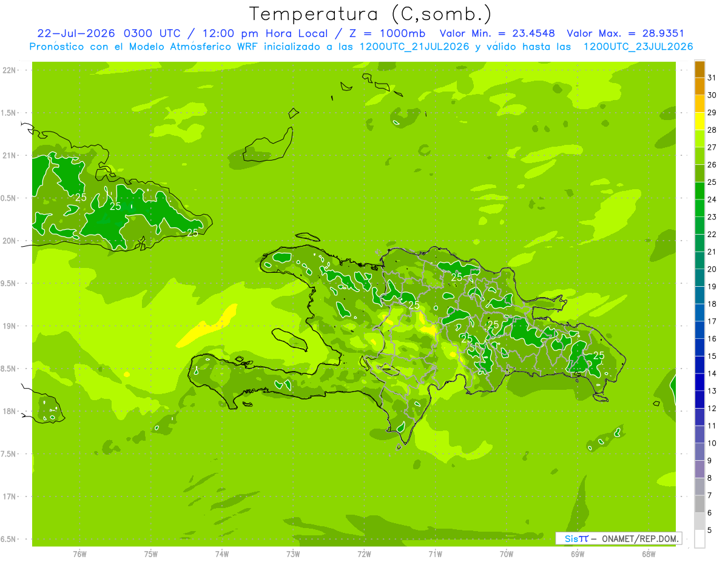Click the legend scale number '5'
The height and width of the screenshot is (562, 728).
(710, 530)
